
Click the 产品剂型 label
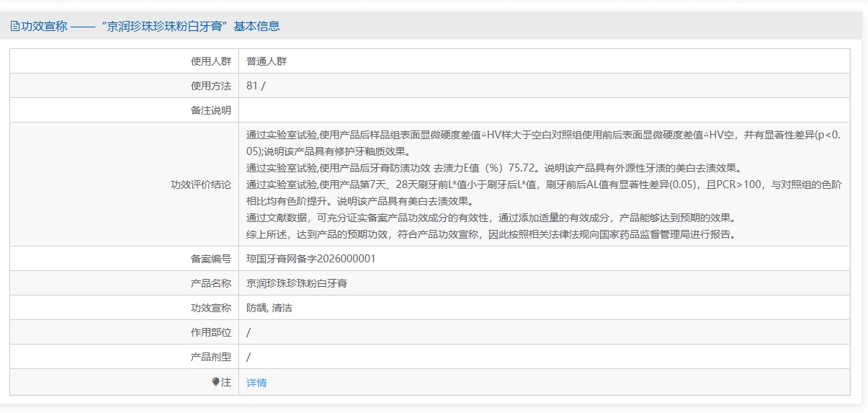point(211,357)
